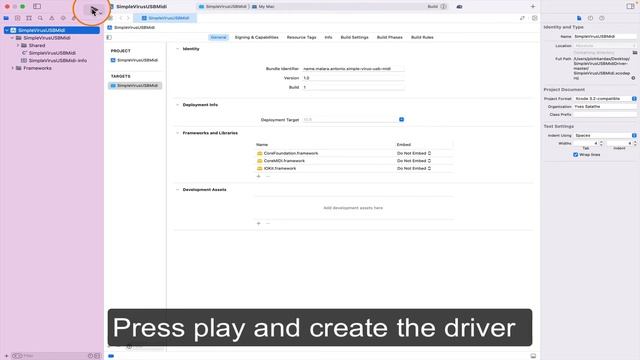Click the Run (play) button in toolbar
This screenshot has width=640, height=360.
tap(94, 10)
